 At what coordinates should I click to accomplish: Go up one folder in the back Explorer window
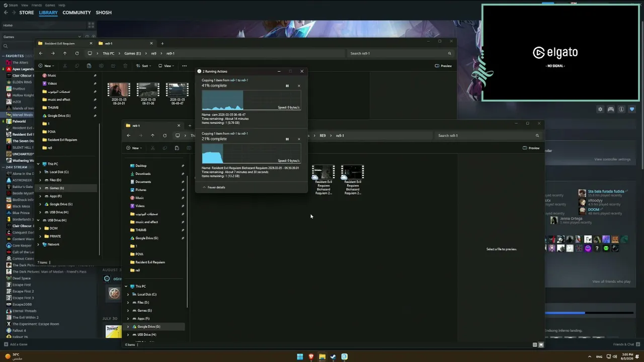pos(65,53)
